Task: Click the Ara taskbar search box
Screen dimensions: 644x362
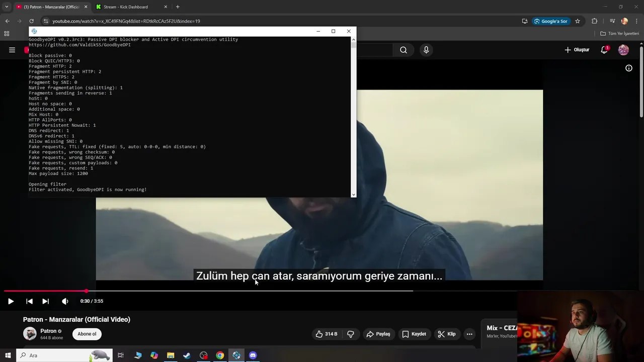Action: 64,355
